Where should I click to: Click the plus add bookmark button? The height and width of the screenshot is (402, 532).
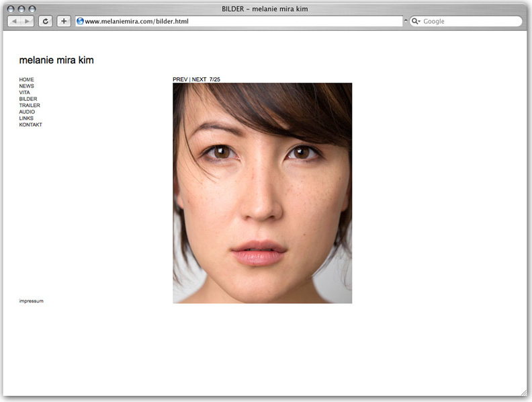(64, 22)
